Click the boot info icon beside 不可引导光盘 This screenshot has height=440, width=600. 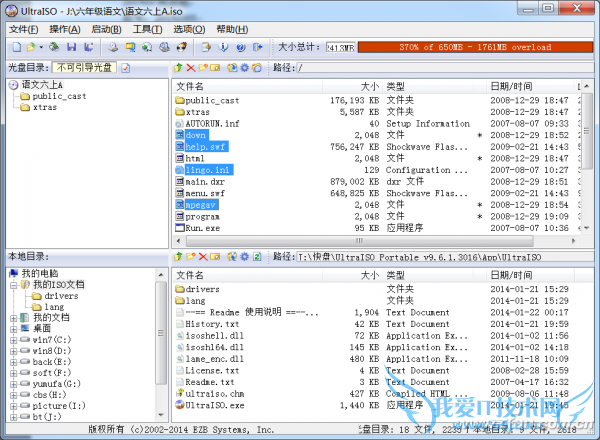[126, 68]
